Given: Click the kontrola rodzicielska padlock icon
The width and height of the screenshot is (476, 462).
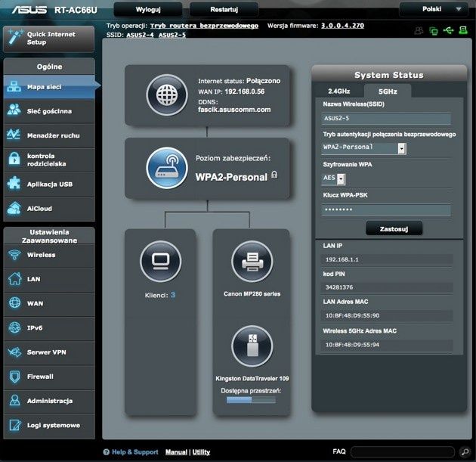Looking at the screenshot, I should [x=14, y=159].
